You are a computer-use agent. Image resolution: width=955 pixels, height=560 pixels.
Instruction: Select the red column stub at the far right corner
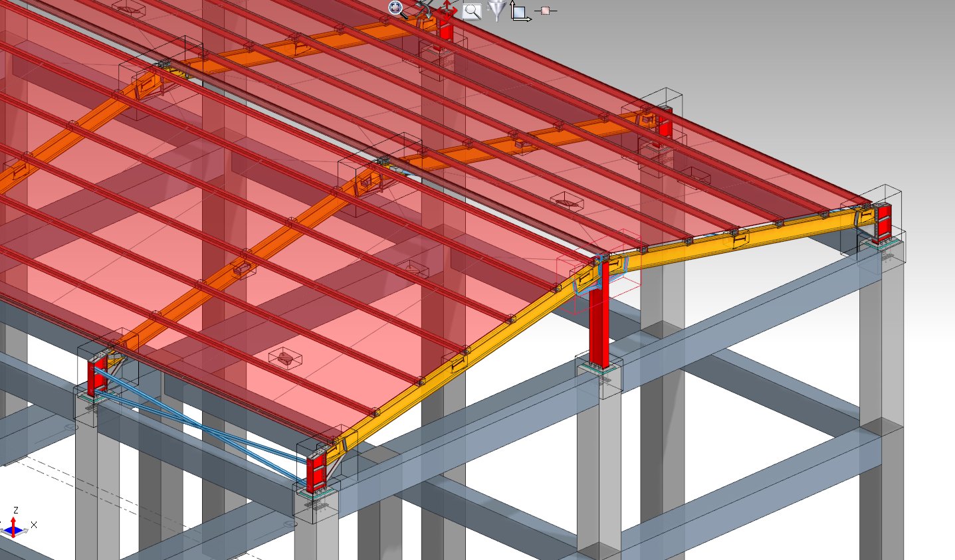[x=883, y=223]
